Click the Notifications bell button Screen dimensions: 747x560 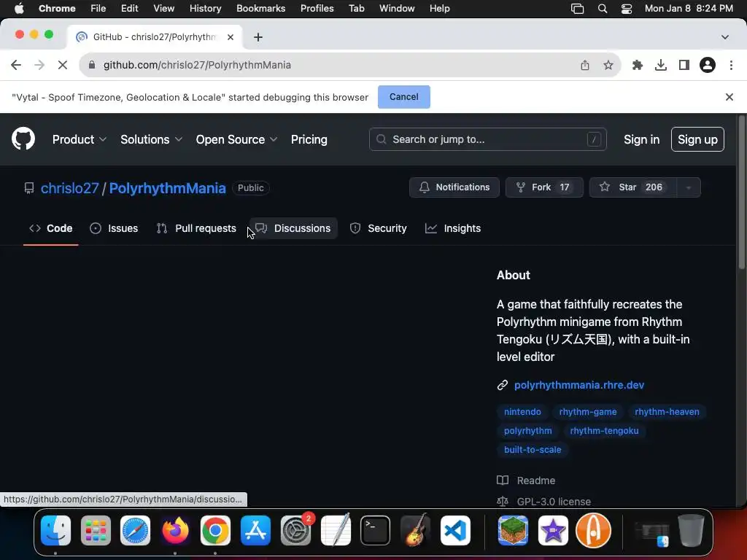pyautogui.click(x=454, y=187)
